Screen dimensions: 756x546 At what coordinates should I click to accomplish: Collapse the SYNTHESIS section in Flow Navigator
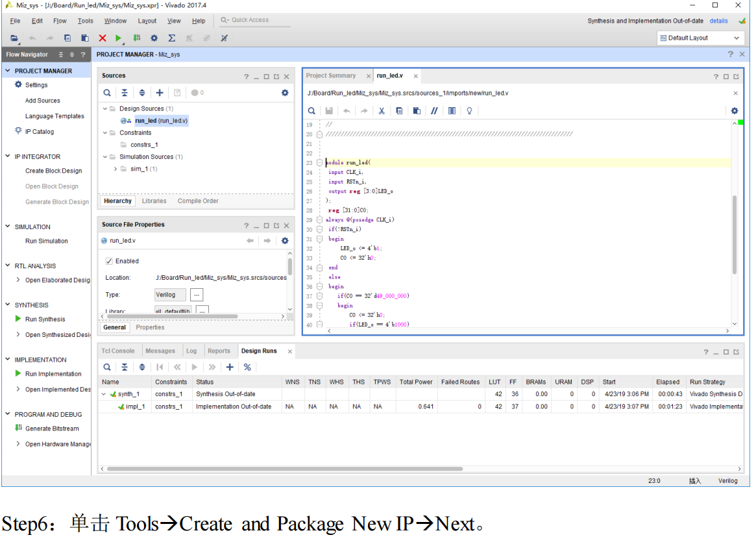pos(8,305)
